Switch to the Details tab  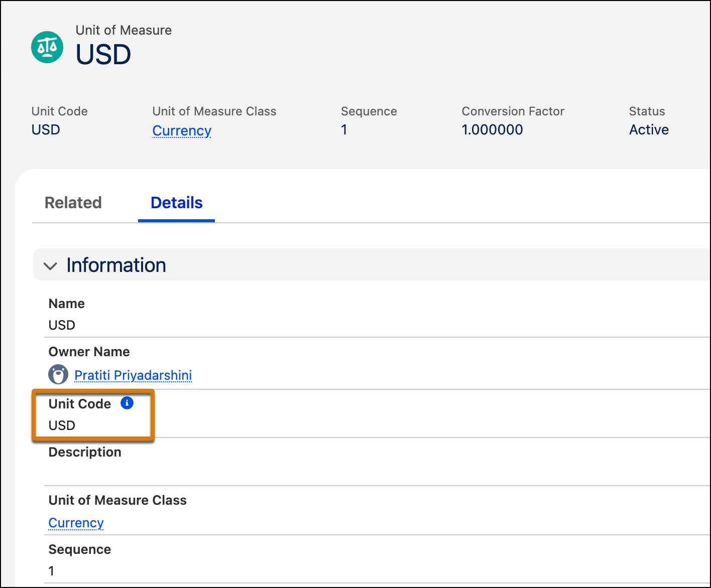[176, 203]
